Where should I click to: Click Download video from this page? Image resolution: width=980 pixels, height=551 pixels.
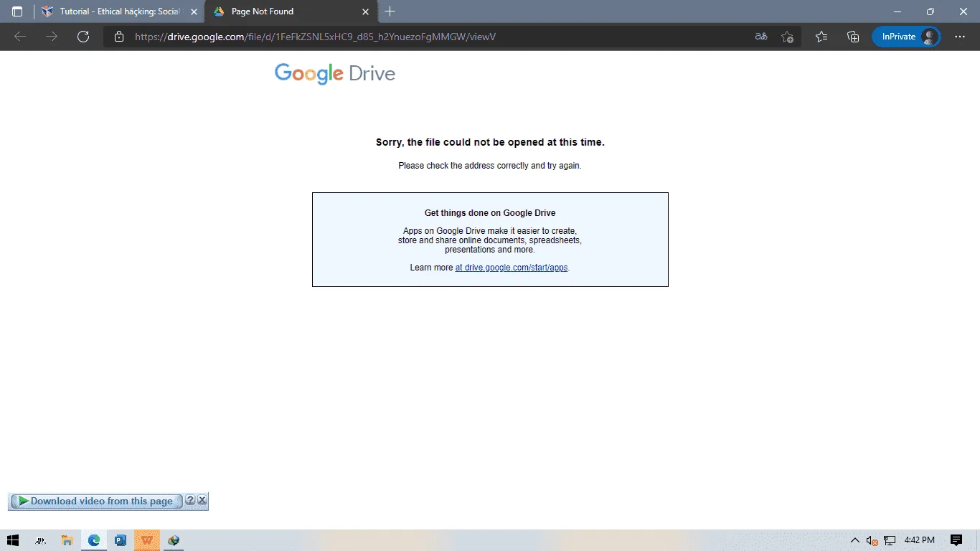96,501
